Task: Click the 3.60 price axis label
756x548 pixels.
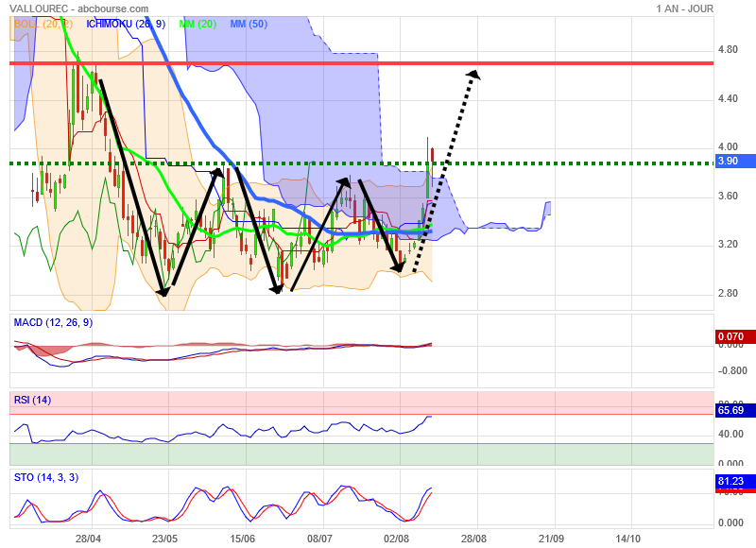Action: tap(728, 197)
